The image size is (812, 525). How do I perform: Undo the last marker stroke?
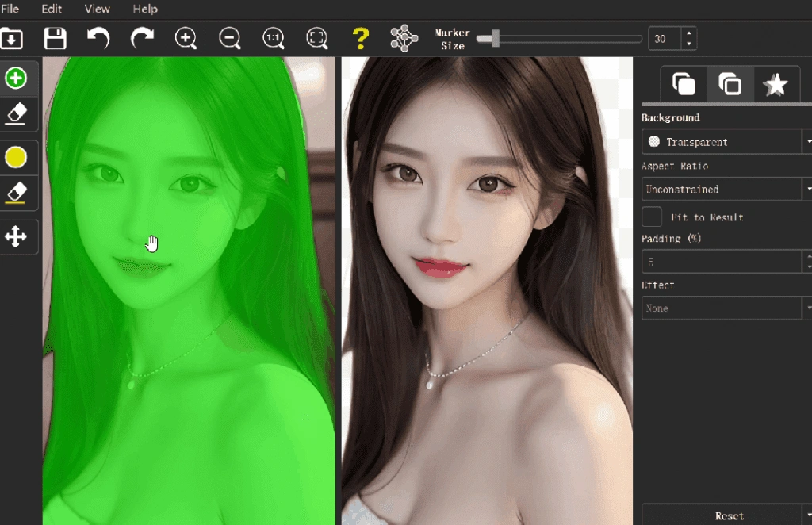coord(98,38)
